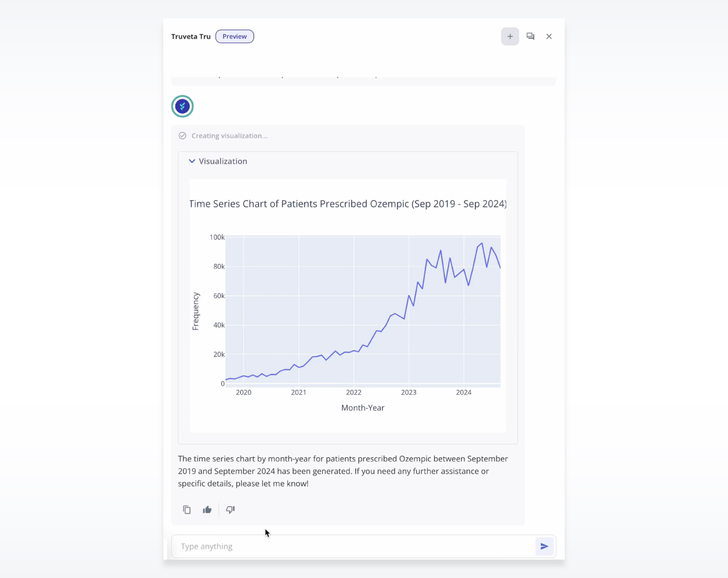Click the Truveta assistant avatar icon
Image resolution: width=728 pixels, height=578 pixels.
pos(182,106)
